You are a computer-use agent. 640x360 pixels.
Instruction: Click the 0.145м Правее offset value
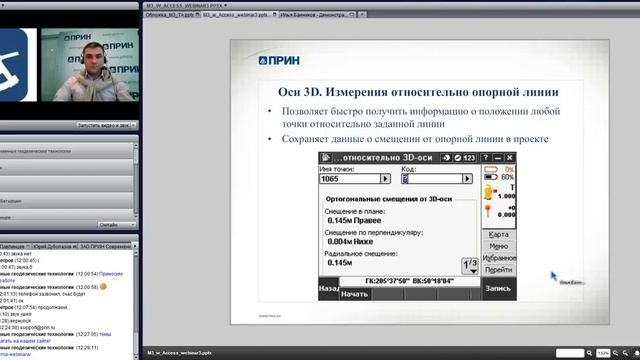coord(354,220)
